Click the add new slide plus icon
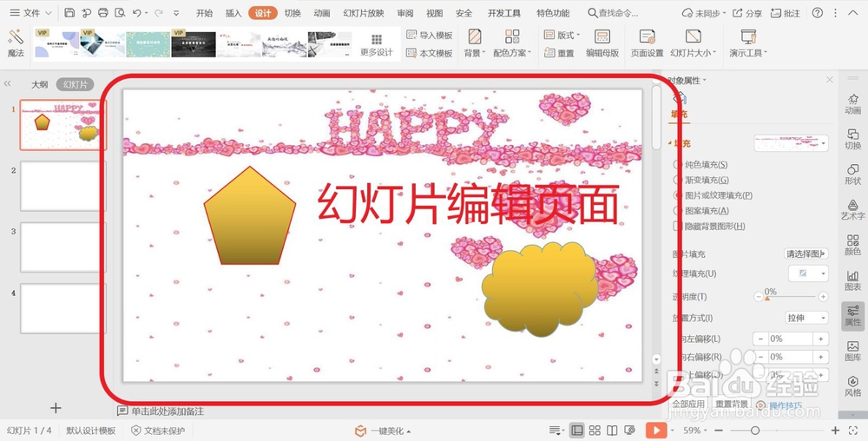This screenshot has width=868, height=441. (x=56, y=408)
